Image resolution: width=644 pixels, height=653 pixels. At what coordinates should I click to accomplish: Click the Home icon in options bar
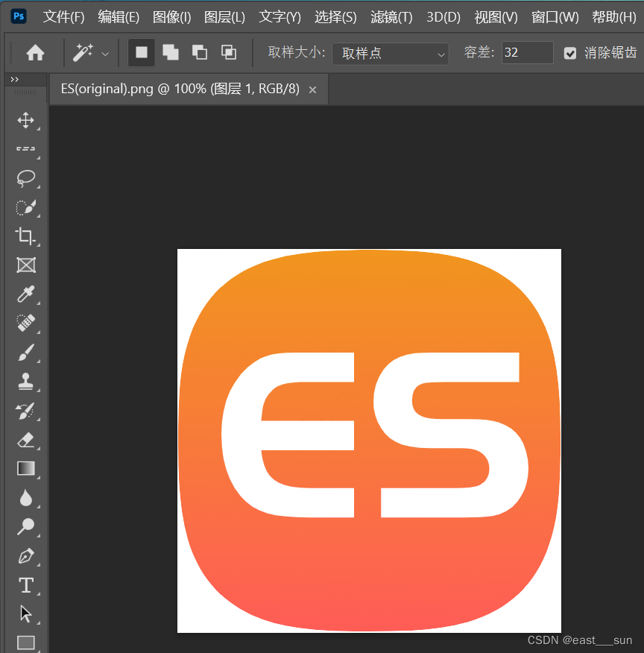coord(35,53)
